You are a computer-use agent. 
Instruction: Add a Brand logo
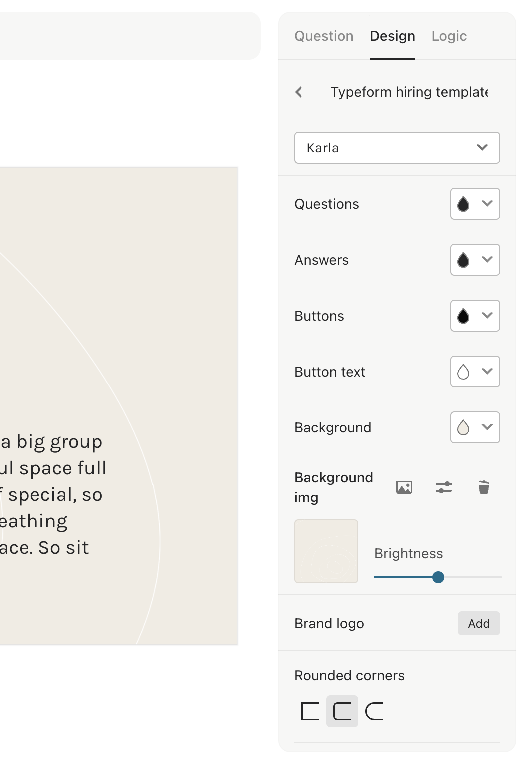point(479,623)
